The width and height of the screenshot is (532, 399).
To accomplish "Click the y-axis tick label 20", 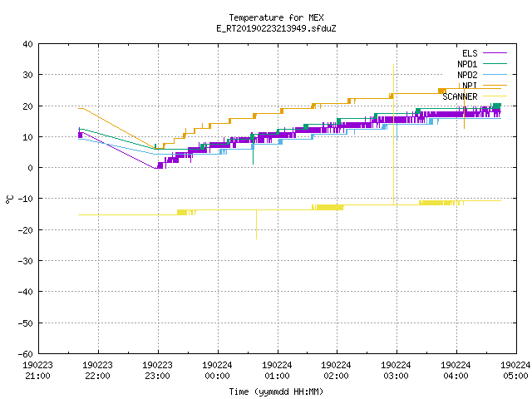I will click(27, 106).
